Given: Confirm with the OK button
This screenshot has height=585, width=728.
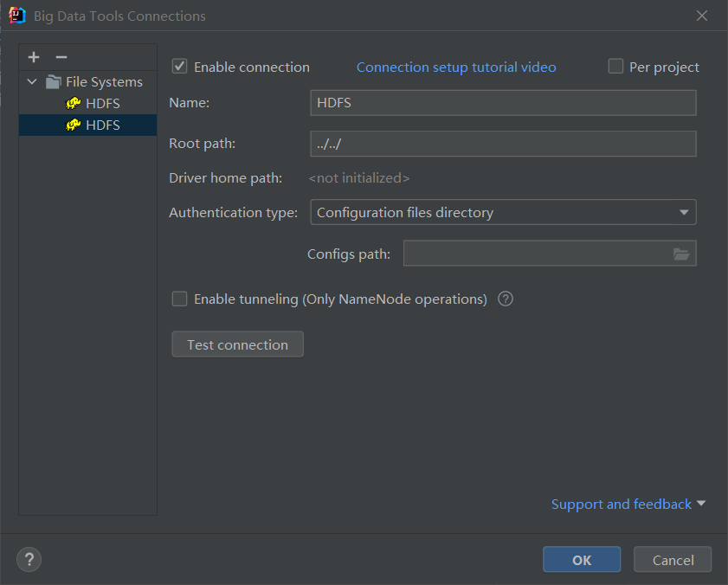Looking at the screenshot, I should point(582,560).
